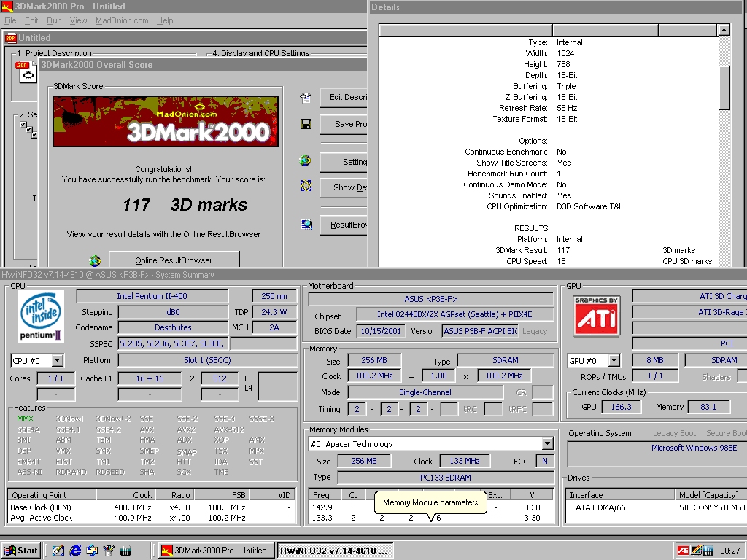Screen dimensions: 747x560
Task: Click the Edit Description button
Action: (x=344, y=98)
